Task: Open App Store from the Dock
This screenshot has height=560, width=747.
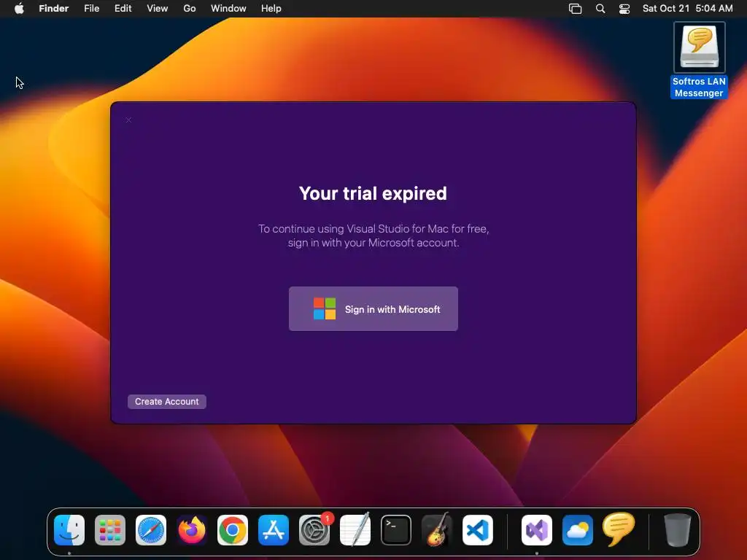Action: pos(274,530)
